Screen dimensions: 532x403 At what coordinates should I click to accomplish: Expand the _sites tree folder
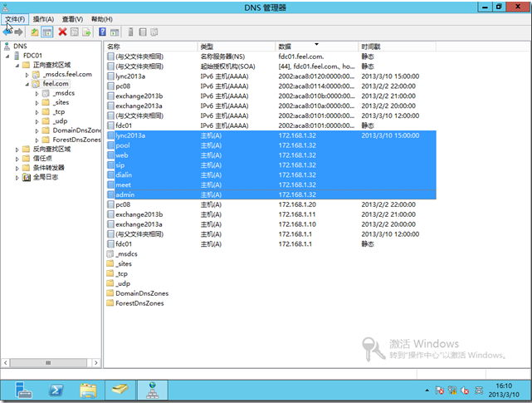click(x=37, y=102)
